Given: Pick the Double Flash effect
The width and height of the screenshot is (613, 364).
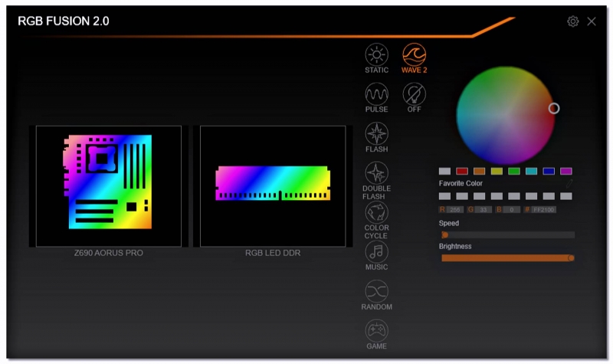Looking at the screenshot, I should point(376,181).
